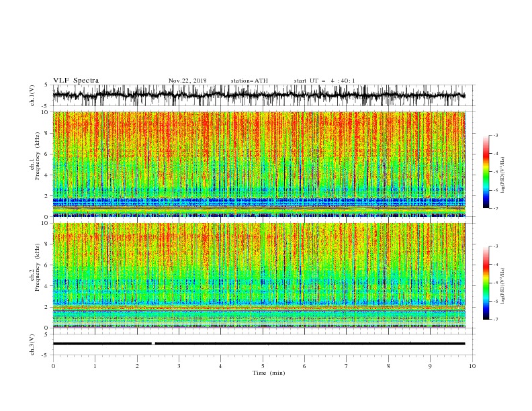This screenshot has width=532, height=411.
Task: Click the time axis tick label "1"
Action: click(x=95, y=366)
